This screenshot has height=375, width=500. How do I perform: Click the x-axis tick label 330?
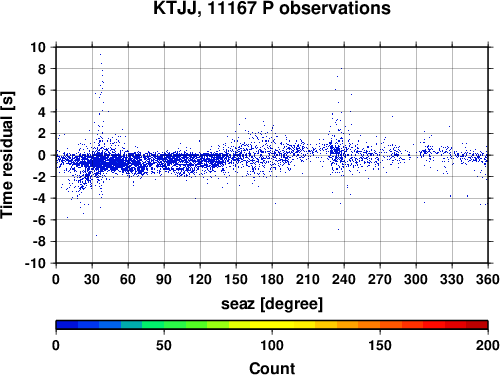point(452,279)
